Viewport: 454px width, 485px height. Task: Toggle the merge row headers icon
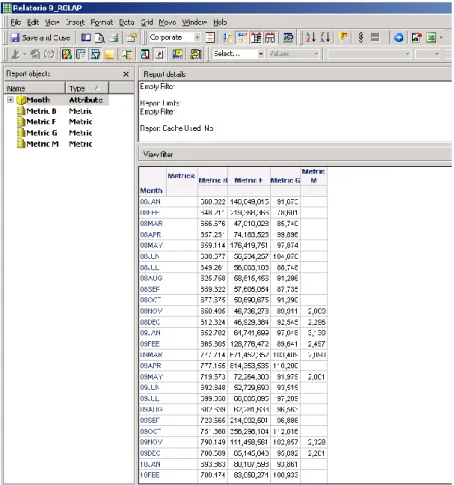[x=270, y=38]
